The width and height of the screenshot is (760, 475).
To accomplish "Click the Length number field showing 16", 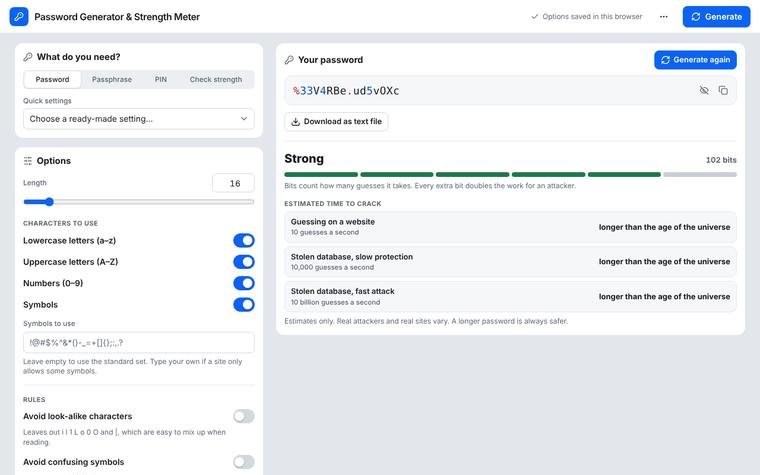I will tap(233, 183).
